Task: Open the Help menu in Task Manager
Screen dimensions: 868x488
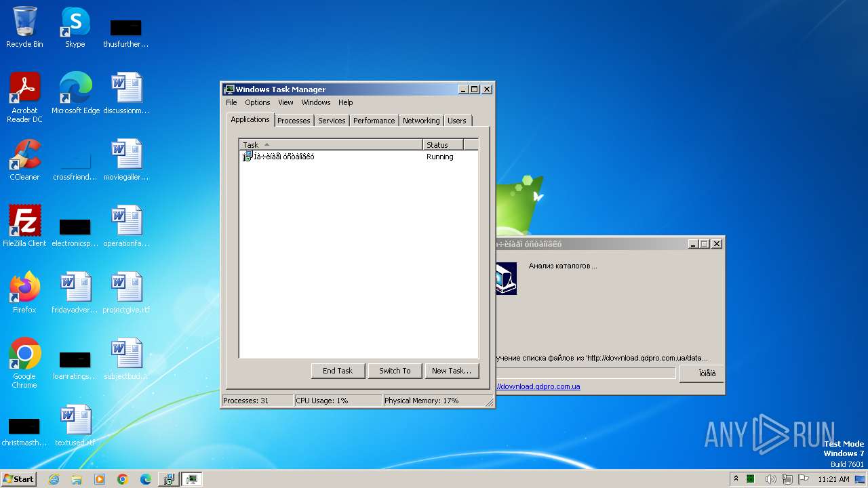Action: pyautogui.click(x=346, y=102)
